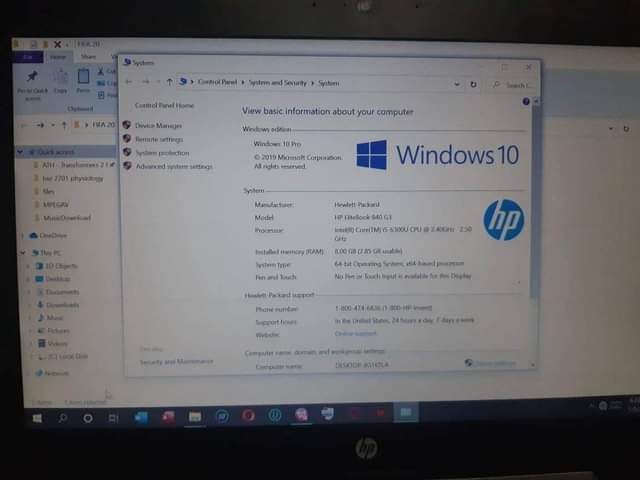
Task: Select Music under This PC
Action: tap(55, 318)
